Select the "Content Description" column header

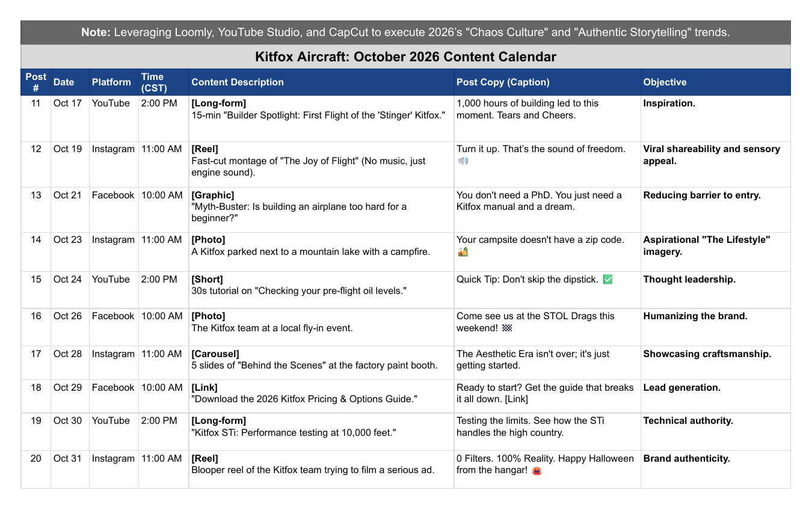pos(321,82)
